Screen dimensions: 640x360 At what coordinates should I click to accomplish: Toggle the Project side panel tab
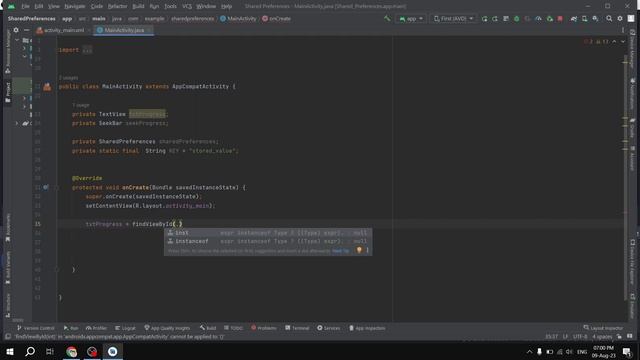pyautogui.click(x=8, y=92)
